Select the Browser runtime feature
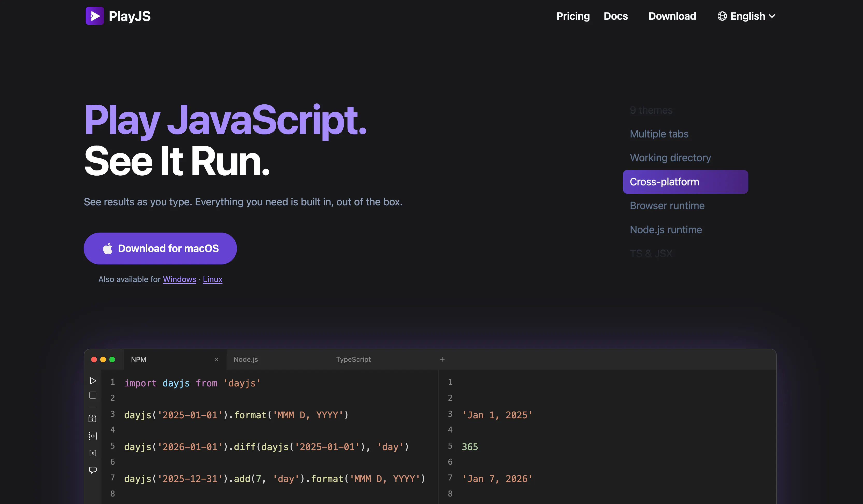The height and width of the screenshot is (504, 863). [x=667, y=206]
